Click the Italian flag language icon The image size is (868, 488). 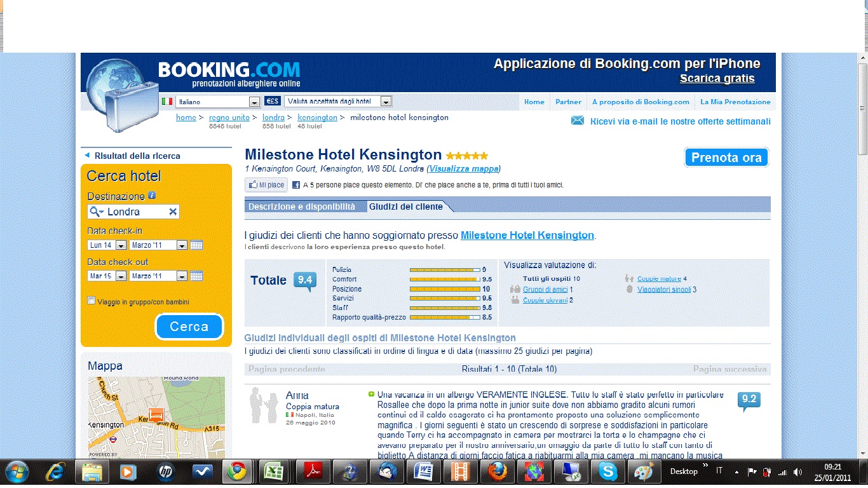coord(167,101)
